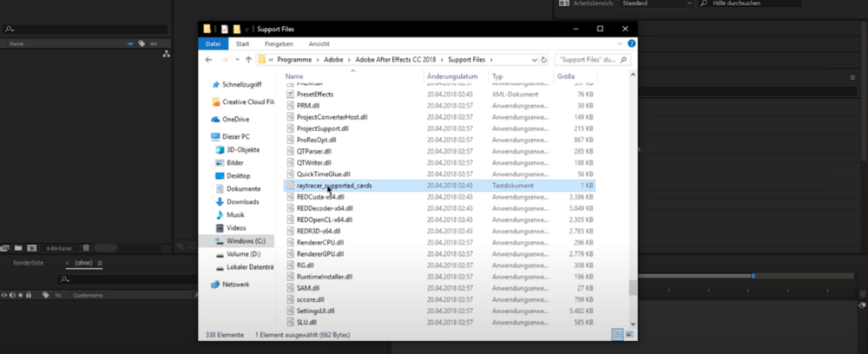
Task: Refresh the Support Files folder
Action: pos(544,60)
